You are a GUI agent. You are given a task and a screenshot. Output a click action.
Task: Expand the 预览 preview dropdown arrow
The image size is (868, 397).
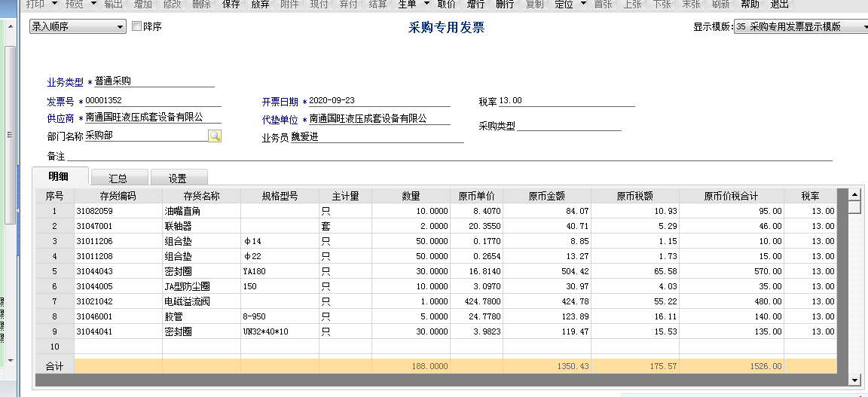pyautogui.click(x=93, y=4)
